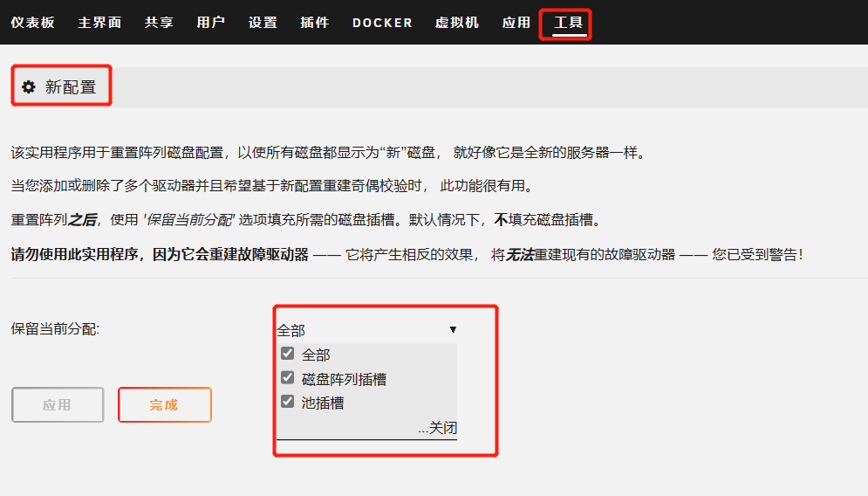The image size is (868, 496).
Task: Toggle the 池插槽 checkbox
Action: [x=287, y=402]
